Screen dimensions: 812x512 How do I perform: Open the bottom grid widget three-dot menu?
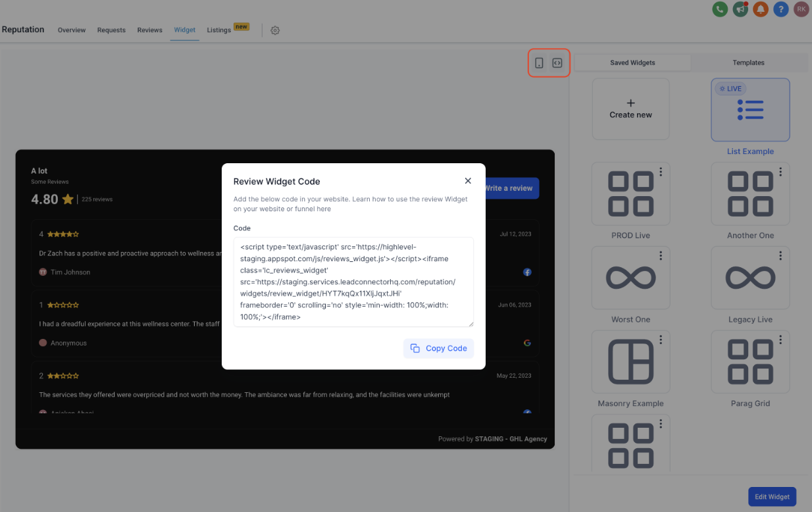click(661, 424)
